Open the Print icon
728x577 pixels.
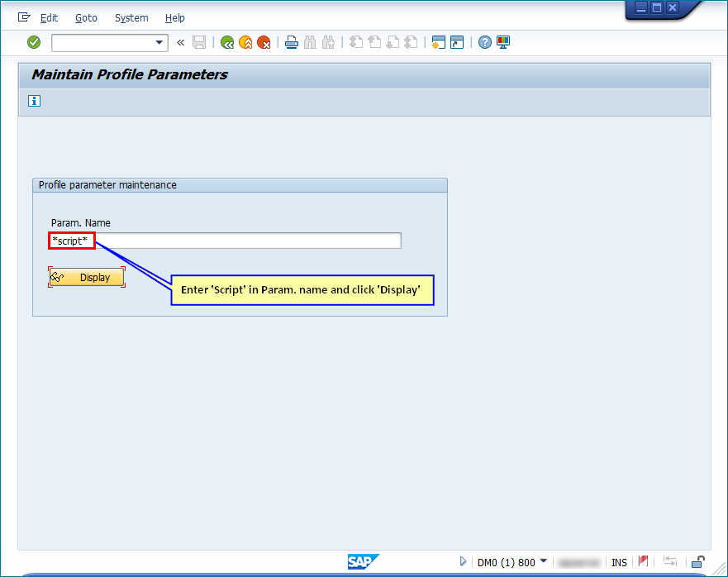pyautogui.click(x=292, y=42)
